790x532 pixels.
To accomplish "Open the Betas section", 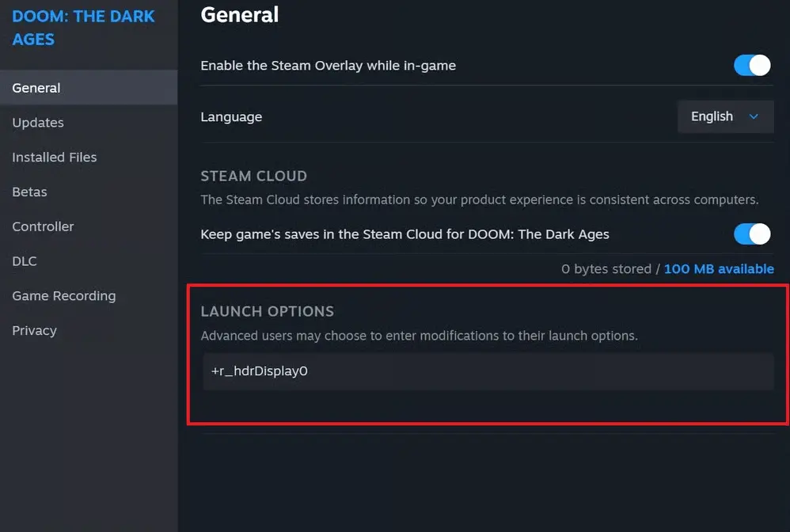I will point(29,192).
